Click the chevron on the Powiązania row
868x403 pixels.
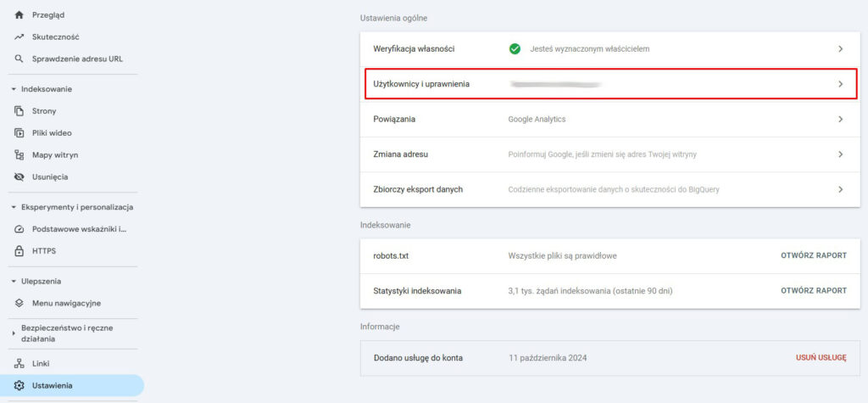click(x=840, y=120)
